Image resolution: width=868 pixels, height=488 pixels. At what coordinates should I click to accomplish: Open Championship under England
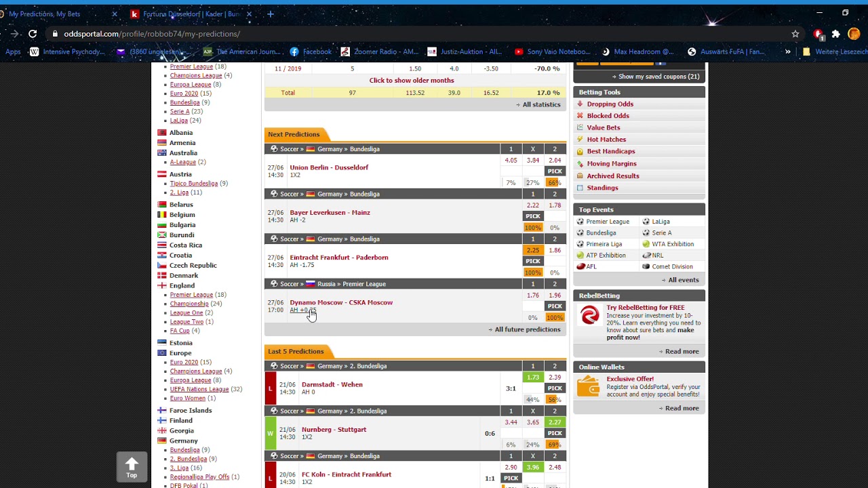[x=189, y=304]
